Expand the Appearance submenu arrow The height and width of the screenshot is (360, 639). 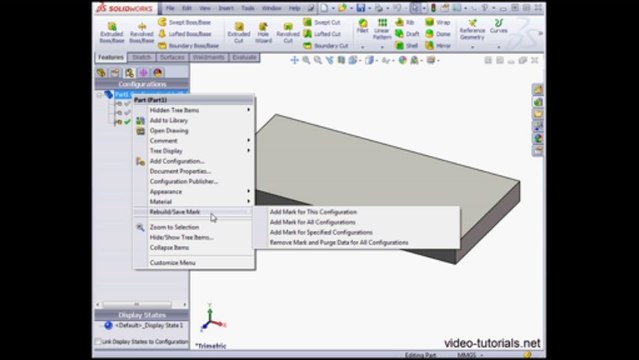pos(248,191)
